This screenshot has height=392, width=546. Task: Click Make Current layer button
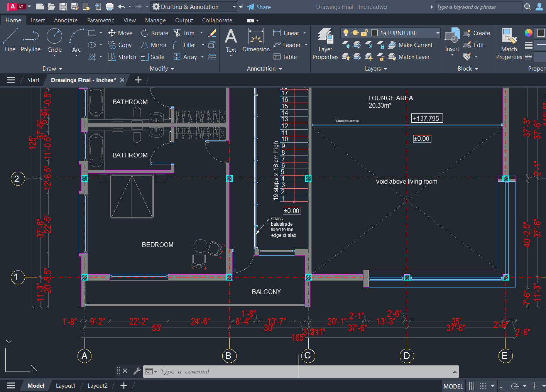coord(411,45)
